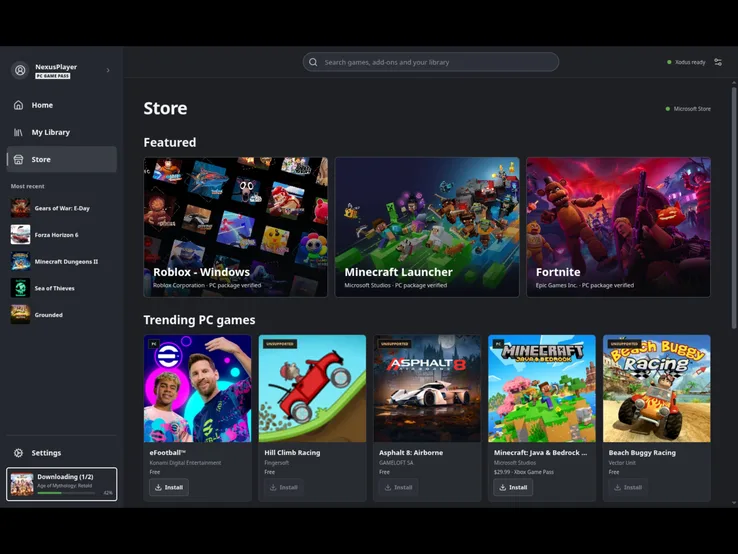The image size is (738, 554).
Task: Open Settings in the sidebar
Action: pos(62,453)
